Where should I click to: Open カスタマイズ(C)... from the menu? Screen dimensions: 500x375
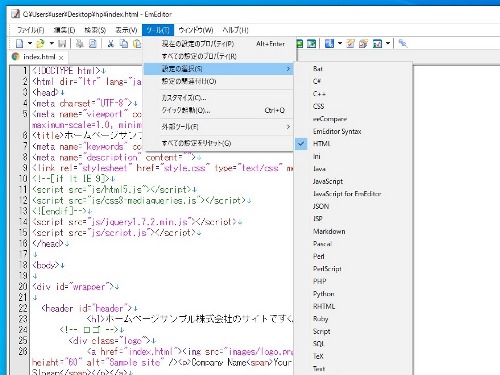218,98
